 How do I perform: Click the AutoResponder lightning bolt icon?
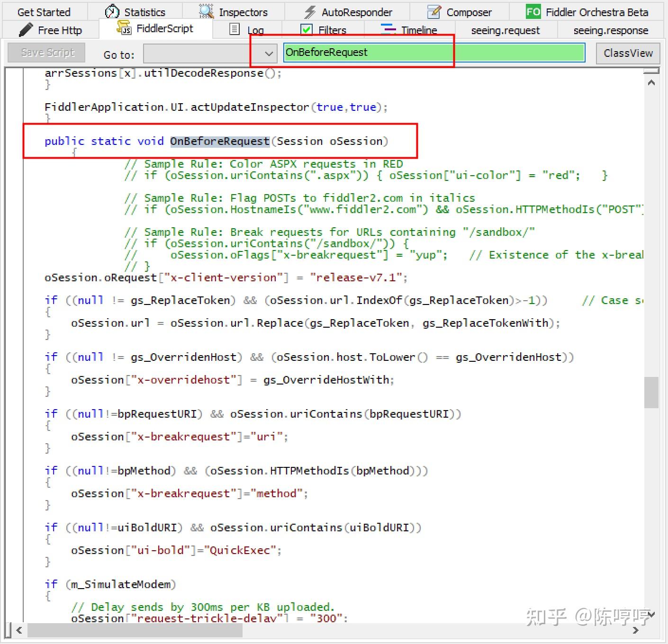point(310,12)
